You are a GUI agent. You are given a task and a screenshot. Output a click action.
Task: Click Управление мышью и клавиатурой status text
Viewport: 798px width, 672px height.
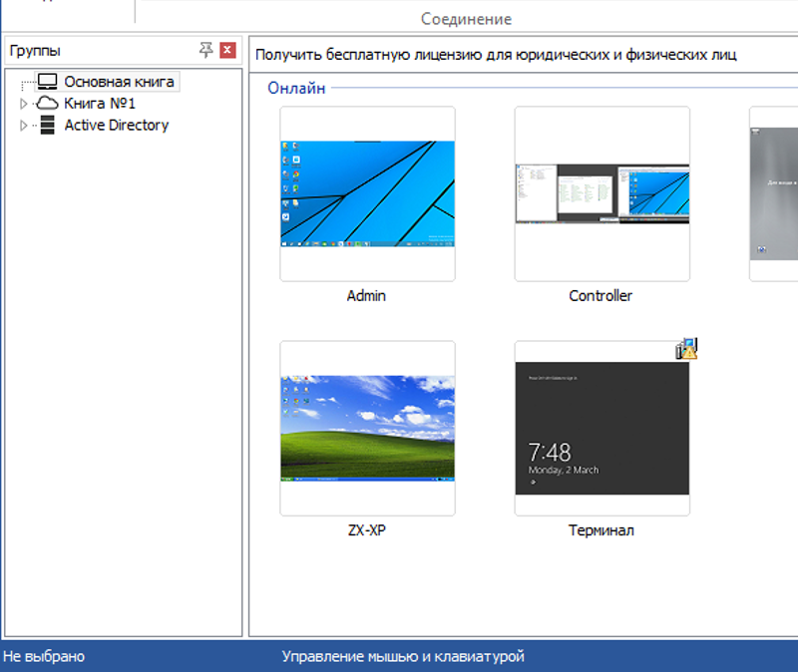pyautogui.click(x=403, y=656)
